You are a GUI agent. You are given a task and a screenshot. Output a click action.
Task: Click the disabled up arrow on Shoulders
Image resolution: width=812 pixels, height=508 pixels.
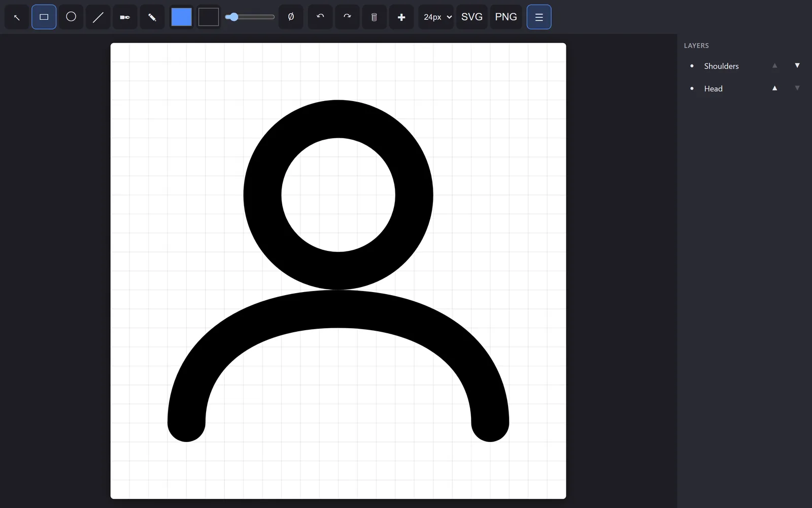[x=774, y=66]
